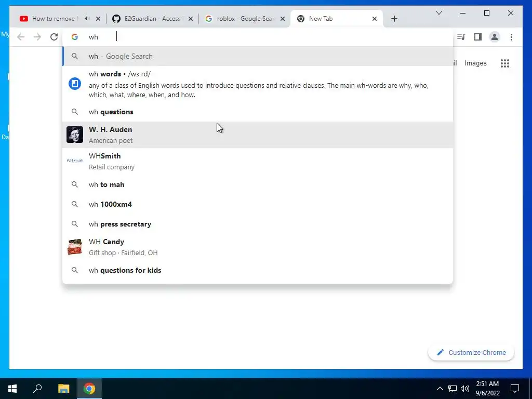Click the search icon beside 'wh to mah'
Screen dimensions: 532x399
tap(75, 184)
